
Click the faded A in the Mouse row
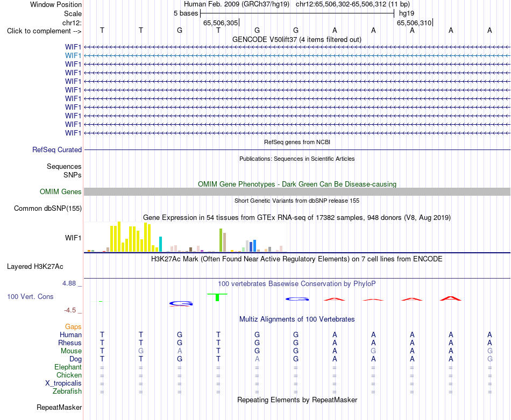pyautogui.click(x=180, y=351)
